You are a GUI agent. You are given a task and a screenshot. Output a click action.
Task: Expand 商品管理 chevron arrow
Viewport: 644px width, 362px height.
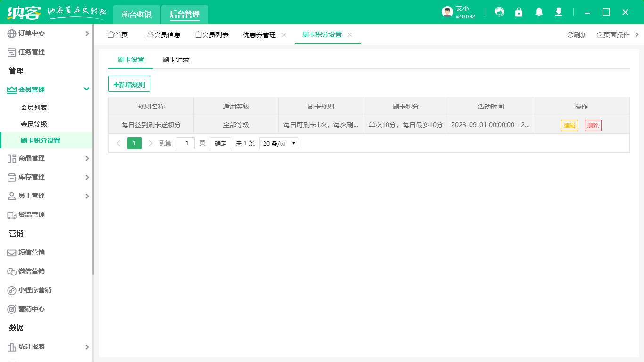[x=87, y=158]
